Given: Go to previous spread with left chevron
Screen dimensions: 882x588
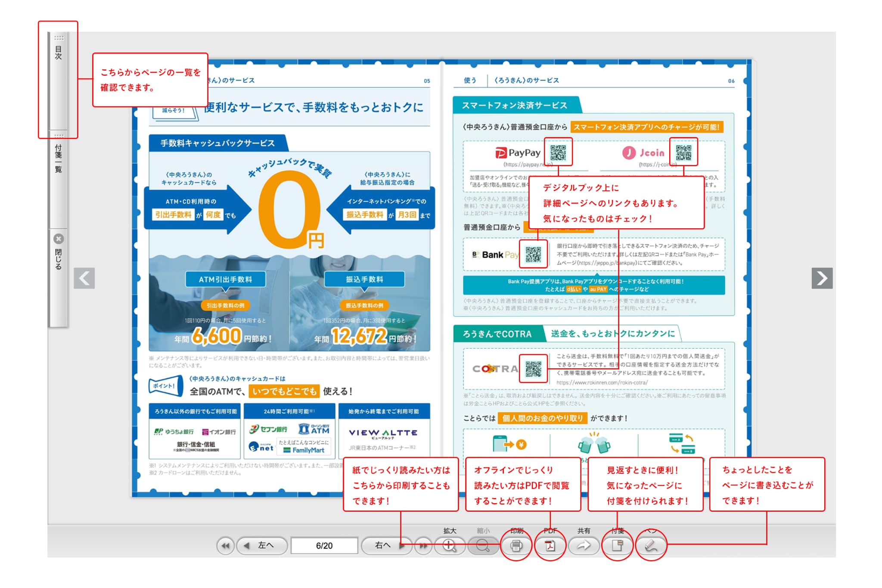Looking at the screenshot, I should (84, 278).
